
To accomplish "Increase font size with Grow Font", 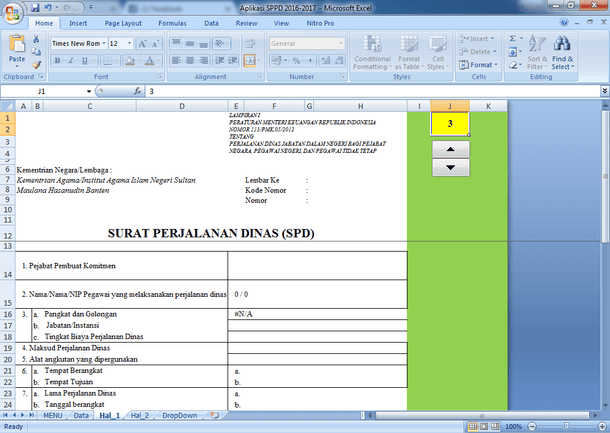I will point(142,44).
